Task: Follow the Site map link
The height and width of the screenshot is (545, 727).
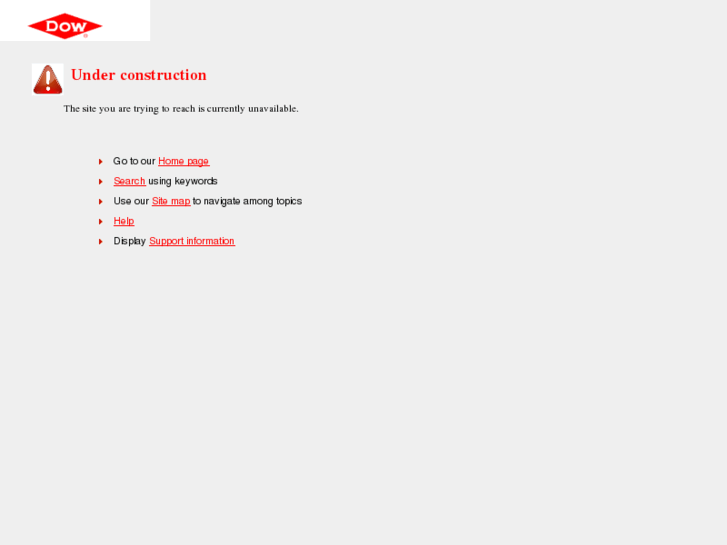Action: pyautogui.click(x=171, y=201)
